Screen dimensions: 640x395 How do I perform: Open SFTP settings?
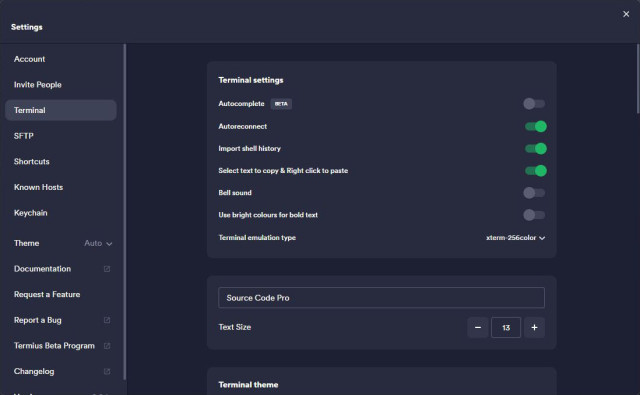coord(61,136)
